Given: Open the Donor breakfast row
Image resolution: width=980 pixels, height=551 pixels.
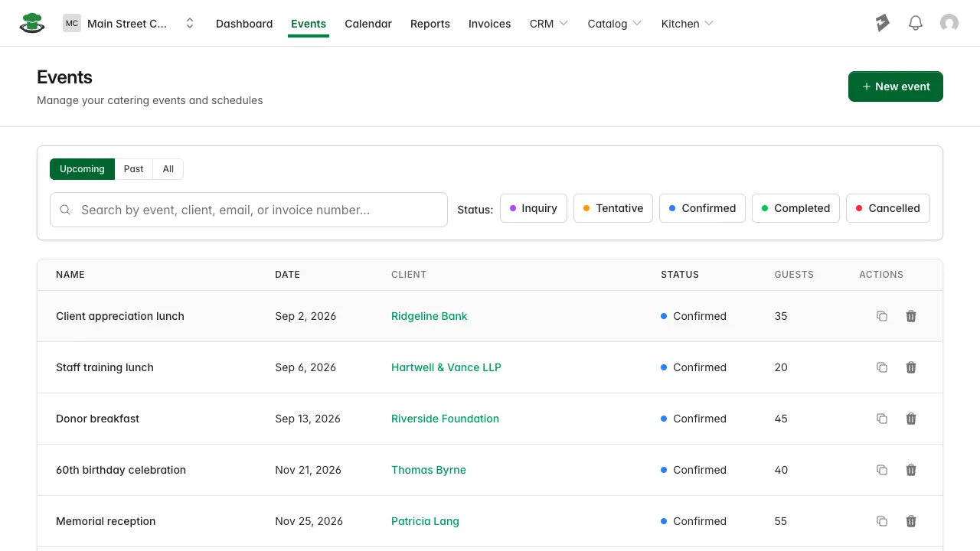Looking at the screenshot, I should (x=490, y=419).
